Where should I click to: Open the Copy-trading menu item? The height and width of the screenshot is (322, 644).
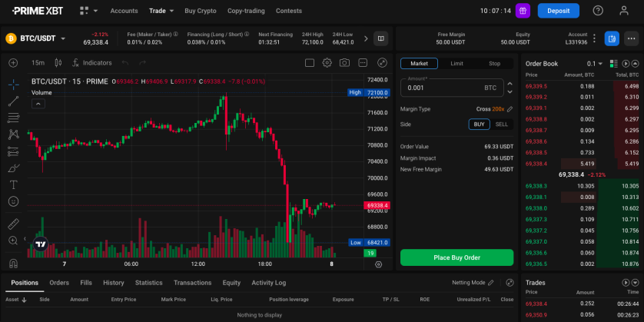[x=246, y=11]
